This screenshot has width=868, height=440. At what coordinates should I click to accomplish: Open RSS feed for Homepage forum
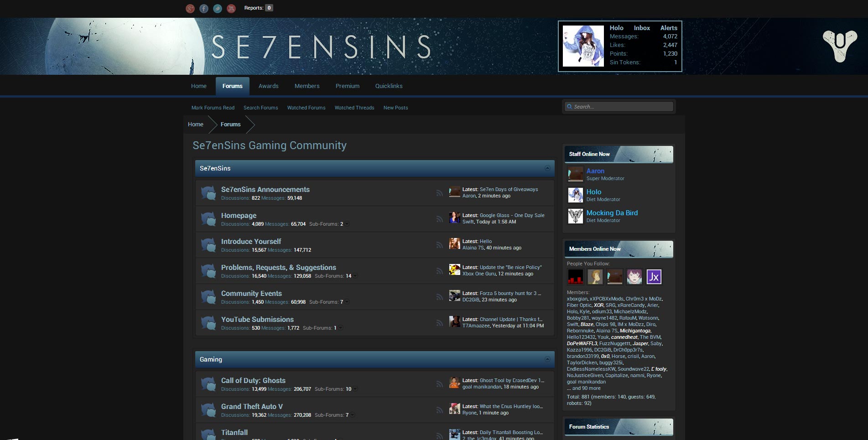tap(439, 219)
